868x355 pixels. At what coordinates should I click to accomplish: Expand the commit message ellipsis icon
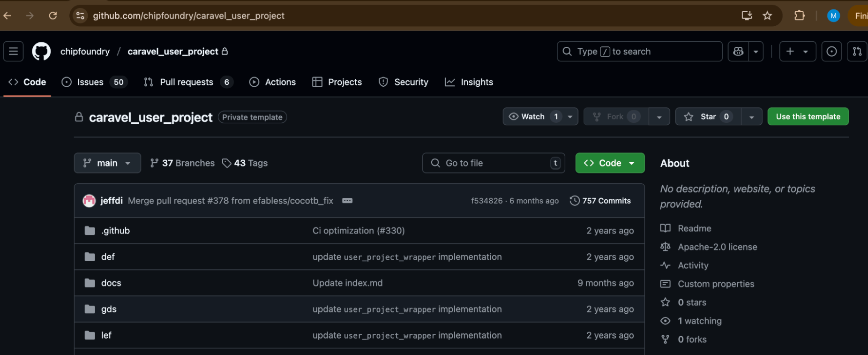pyautogui.click(x=347, y=201)
